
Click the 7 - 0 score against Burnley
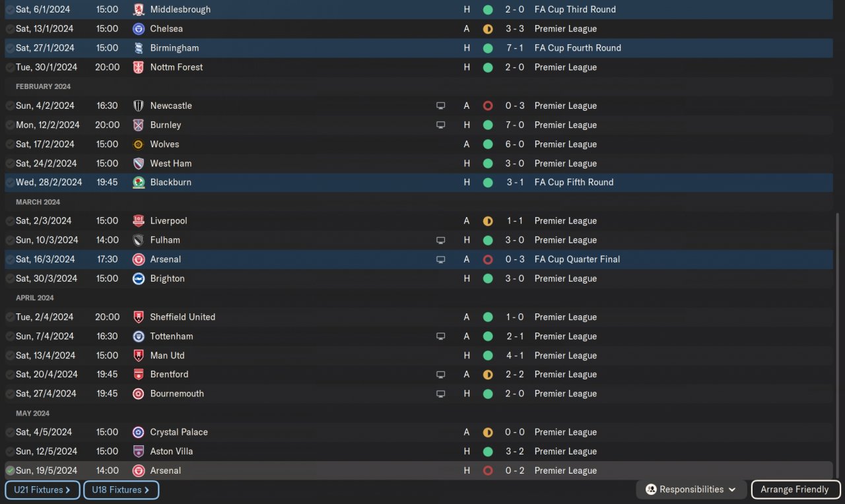pos(515,125)
